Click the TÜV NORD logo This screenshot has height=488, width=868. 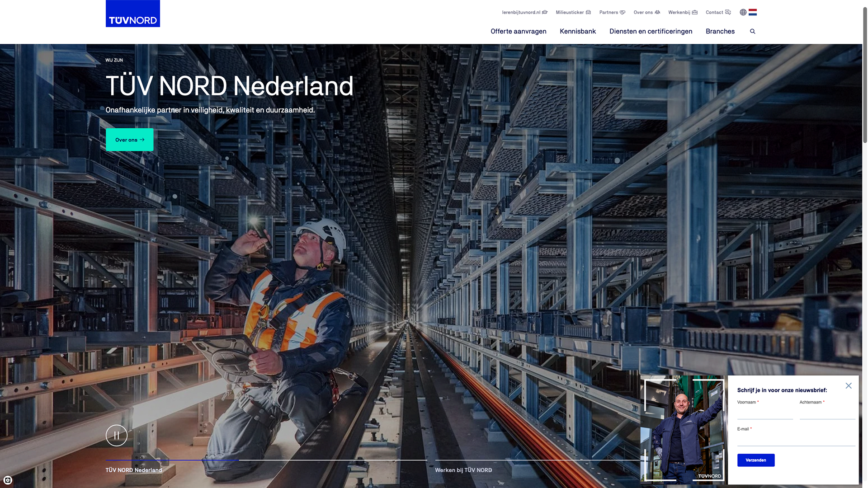pos(132,14)
